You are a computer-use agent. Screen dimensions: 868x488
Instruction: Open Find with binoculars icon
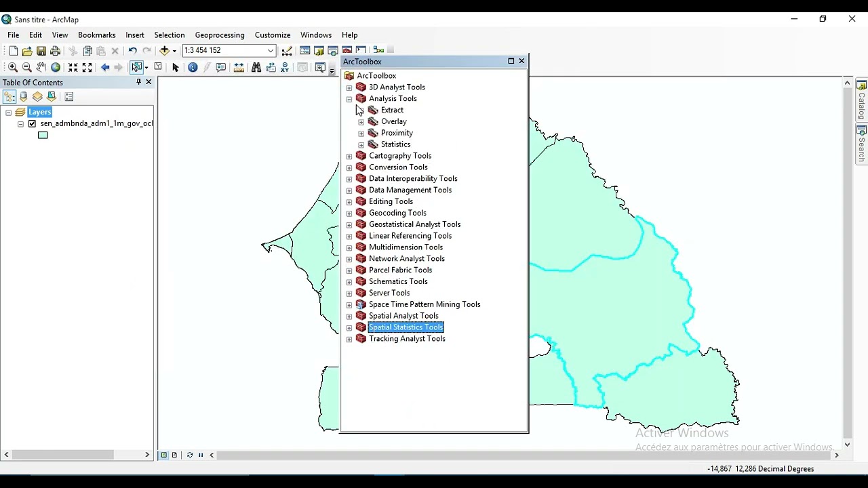click(256, 67)
